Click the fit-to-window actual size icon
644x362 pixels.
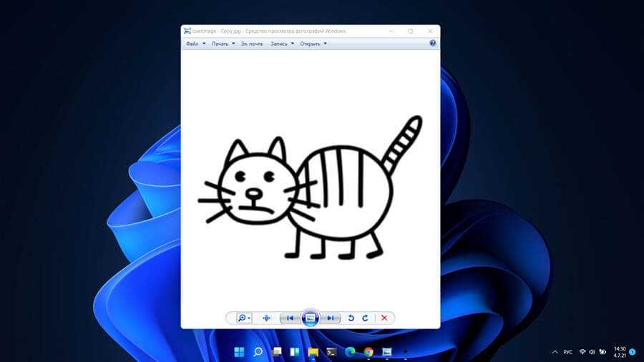266,318
